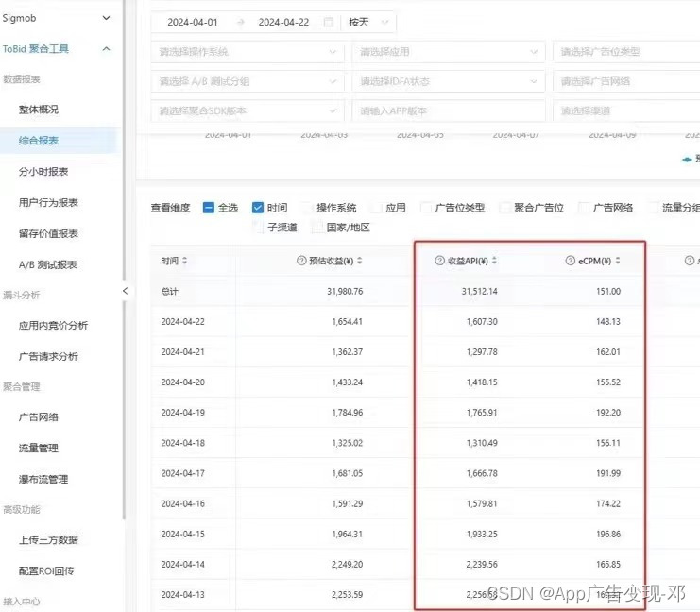Collapse the sidebar with arrow handle
Screen dimensions: 700x612
(x=125, y=291)
